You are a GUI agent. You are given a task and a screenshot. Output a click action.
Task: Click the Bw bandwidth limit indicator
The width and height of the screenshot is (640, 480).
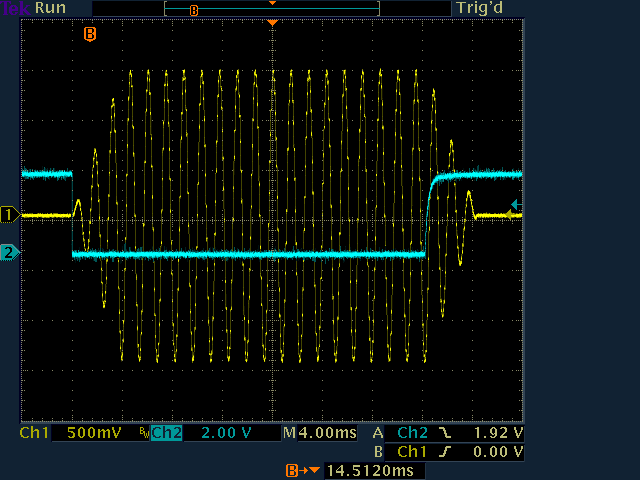point(144,432)
